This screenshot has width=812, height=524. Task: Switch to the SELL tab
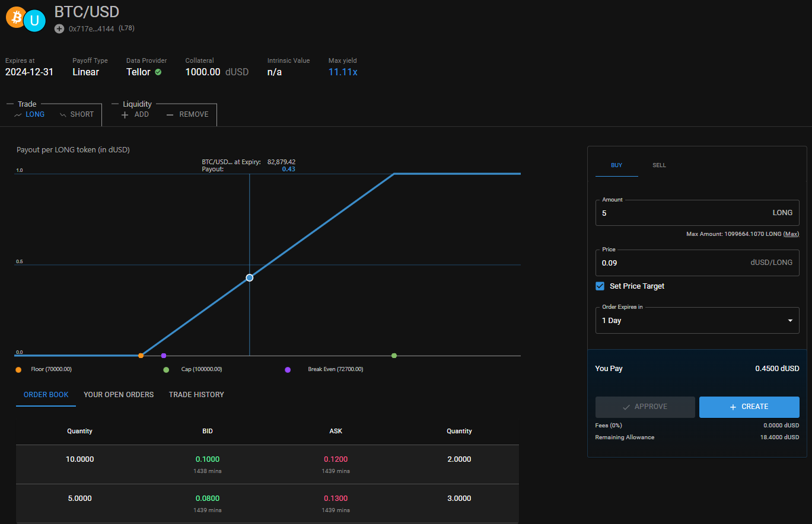659,165
